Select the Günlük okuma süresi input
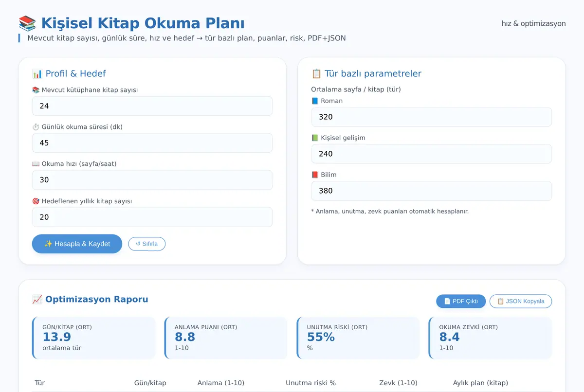Screen dimensions: 584x392 click(x=152, y=143)
